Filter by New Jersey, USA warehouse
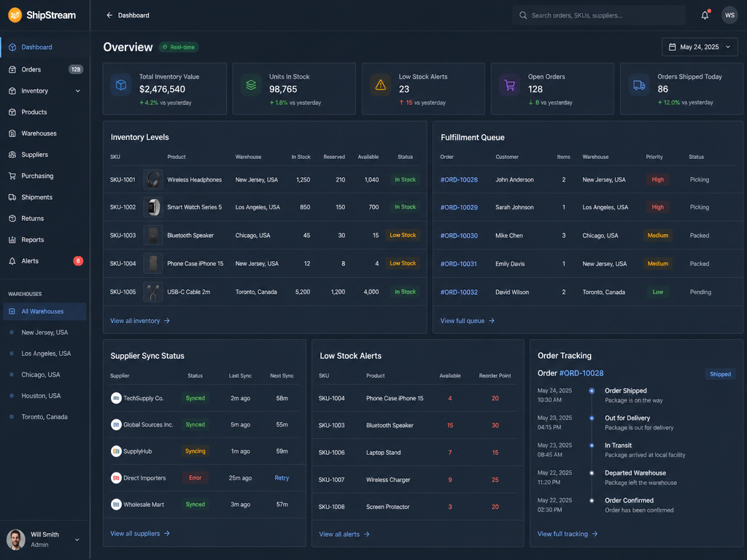747x560 pixels. [44, 332]
